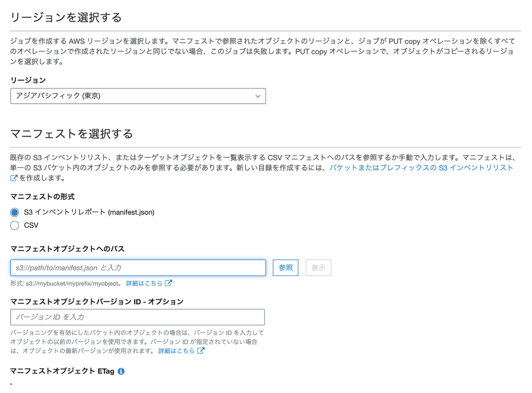Select the CSV manifest format
This screenshot has width=532, height=393.
click(x=14, y=225)
